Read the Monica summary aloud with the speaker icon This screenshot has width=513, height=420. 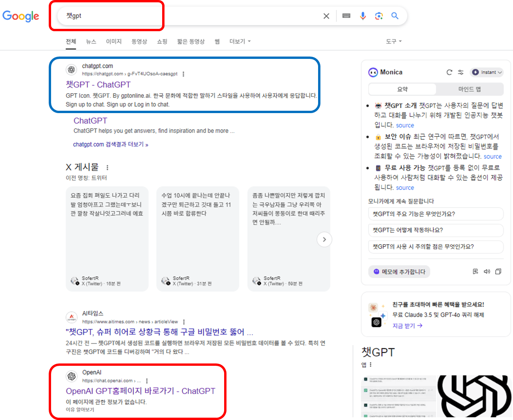point(487,272)
